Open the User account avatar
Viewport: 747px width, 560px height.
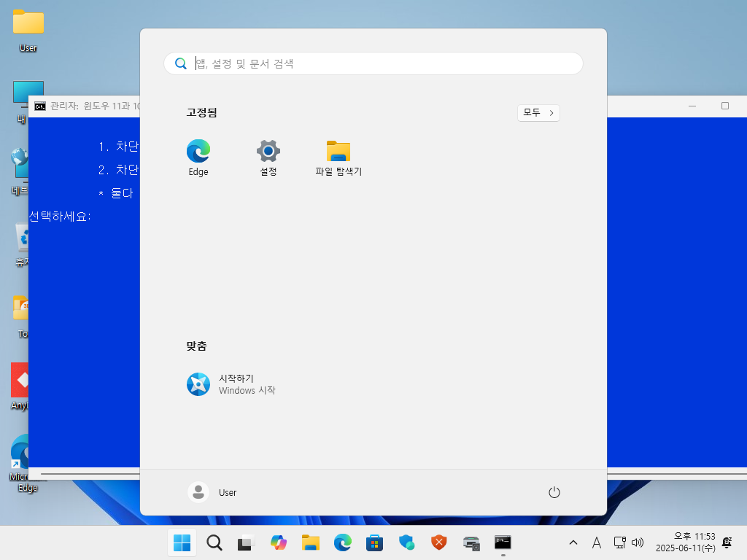click(x=198, y=492)
